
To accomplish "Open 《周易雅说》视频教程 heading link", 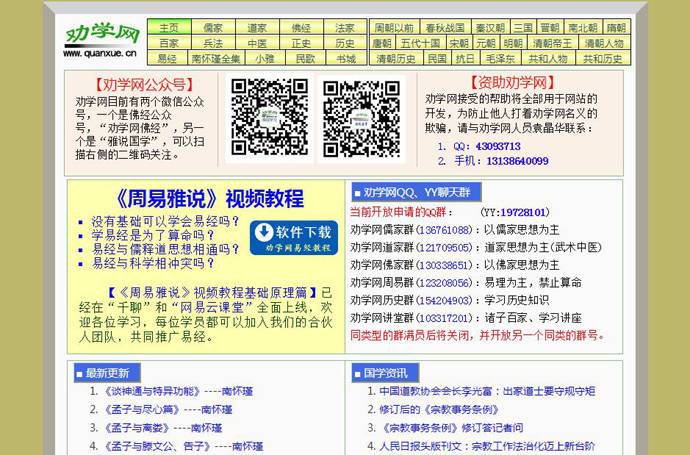I will coord(209,198).
